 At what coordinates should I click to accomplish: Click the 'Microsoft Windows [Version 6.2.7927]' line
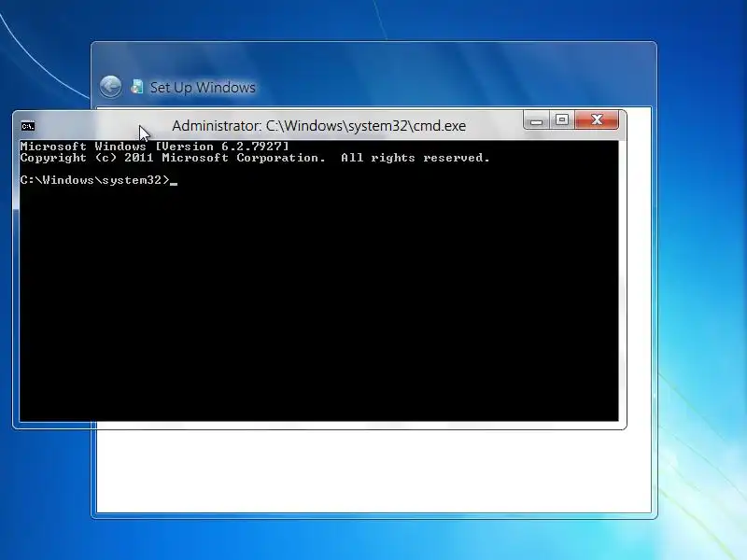[x=154, y=147]
